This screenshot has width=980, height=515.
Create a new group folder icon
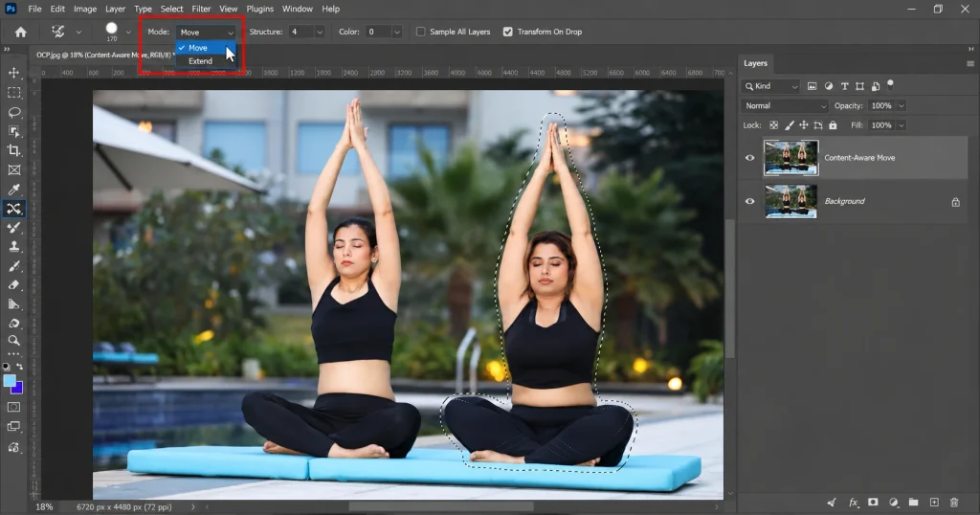(x=914, y=502)
